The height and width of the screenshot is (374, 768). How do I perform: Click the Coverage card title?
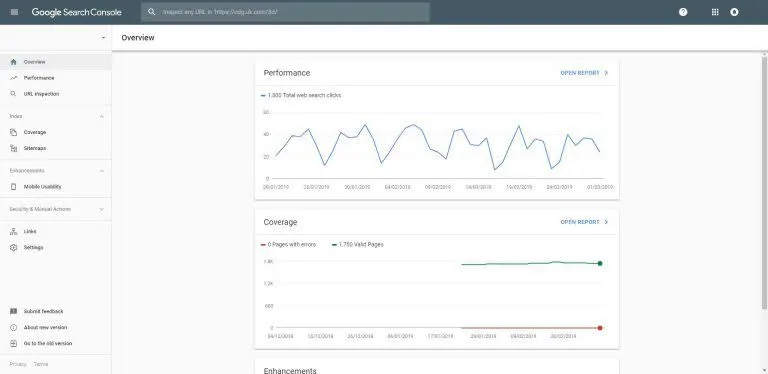280,222
